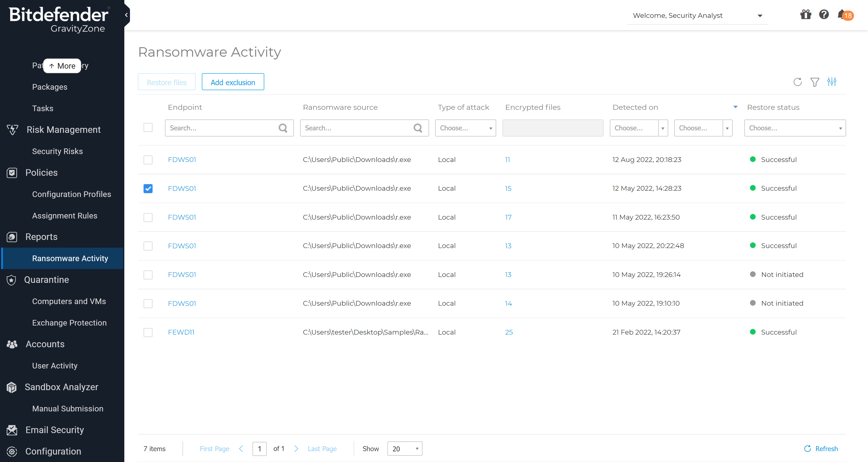The height and width of the screenshot is (462, 868).
Task: Expand the Welcome, Security Analyst dropdown
Action: point(760,16)
